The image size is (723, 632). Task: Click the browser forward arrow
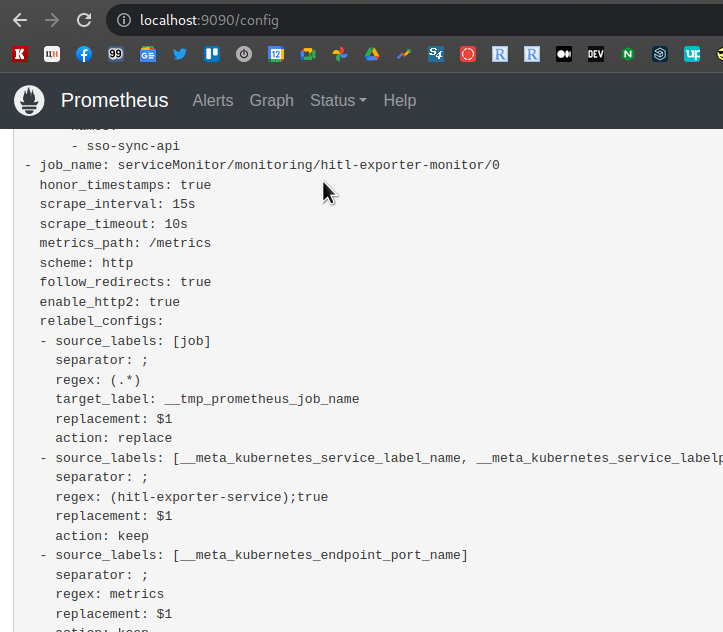coord(52,20)
